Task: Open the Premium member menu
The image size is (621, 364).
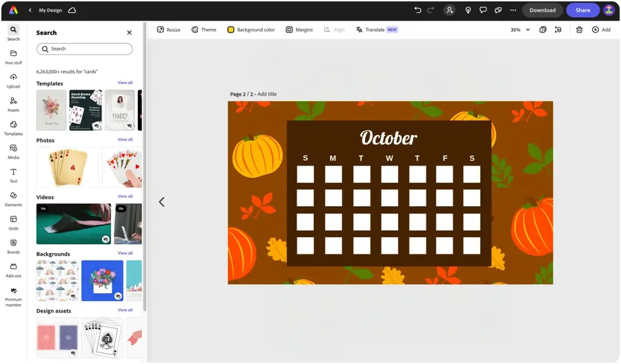Action: click(x=13, y=296)
